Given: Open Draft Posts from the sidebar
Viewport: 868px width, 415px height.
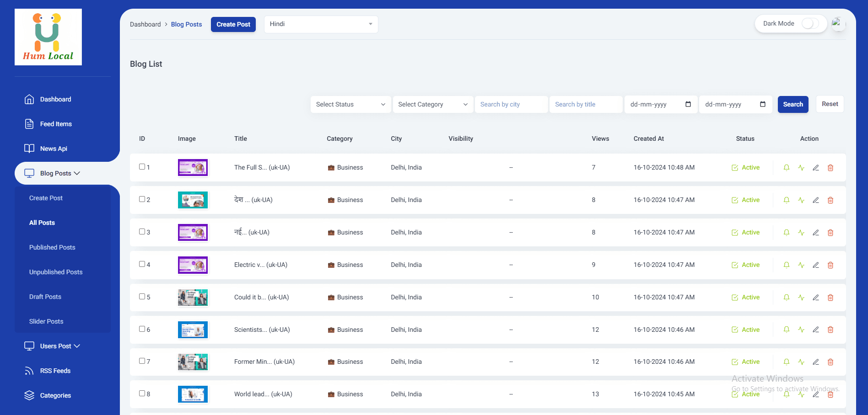Looking at the screenshot, I should click(45, 297).
